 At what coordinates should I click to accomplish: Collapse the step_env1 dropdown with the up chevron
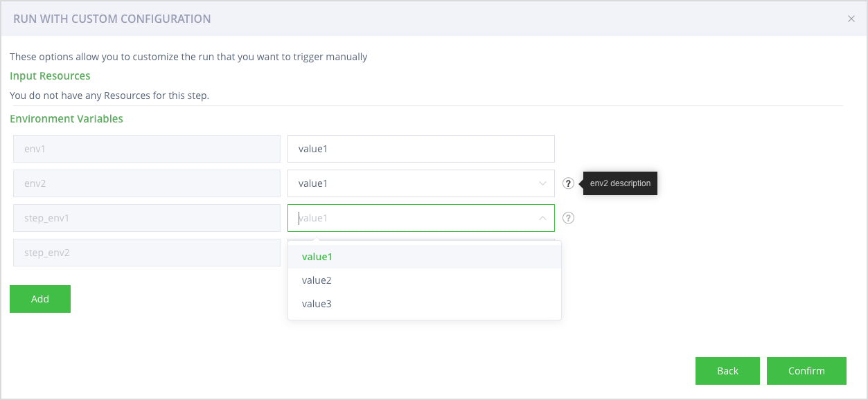pyautogui.click(x=542, y=218)
